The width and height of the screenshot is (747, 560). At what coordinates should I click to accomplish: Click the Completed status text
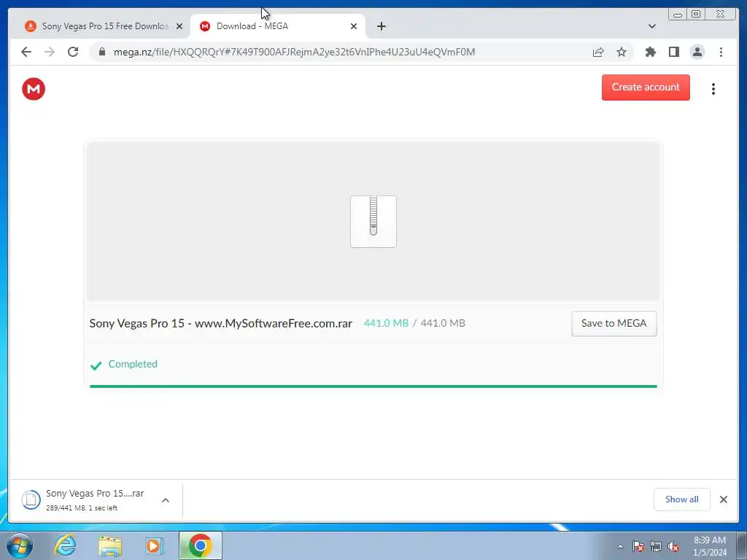pos(133,364)
